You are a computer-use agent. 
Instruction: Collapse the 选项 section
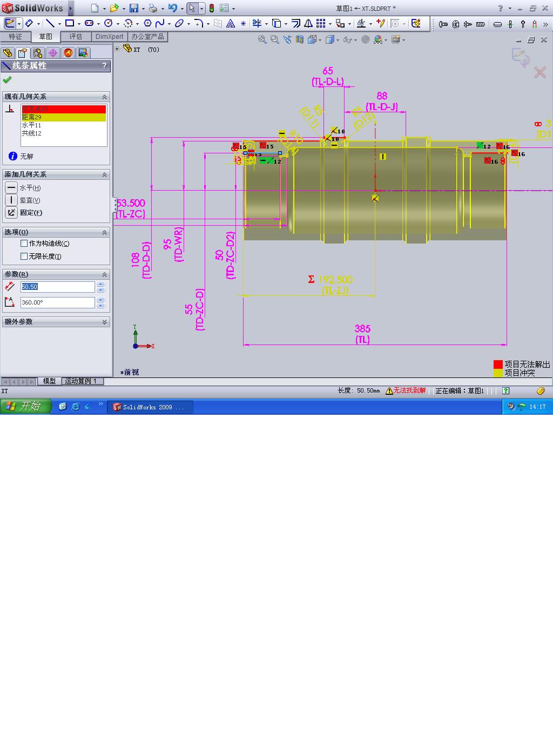pyautogui.click(x=105, y=232)
